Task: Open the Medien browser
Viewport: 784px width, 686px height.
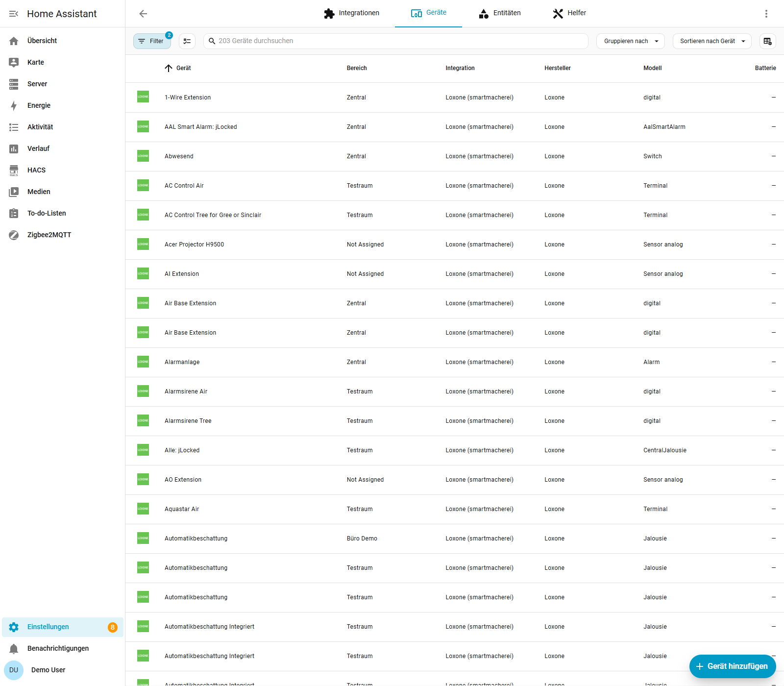Action: [x=63, y=192]
